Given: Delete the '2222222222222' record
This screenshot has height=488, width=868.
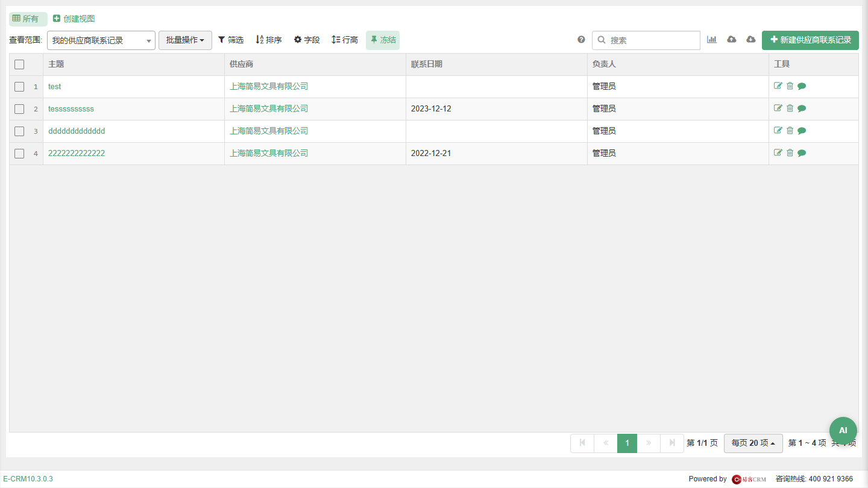Looking at the screenshot, I should (x=790, y=153).
